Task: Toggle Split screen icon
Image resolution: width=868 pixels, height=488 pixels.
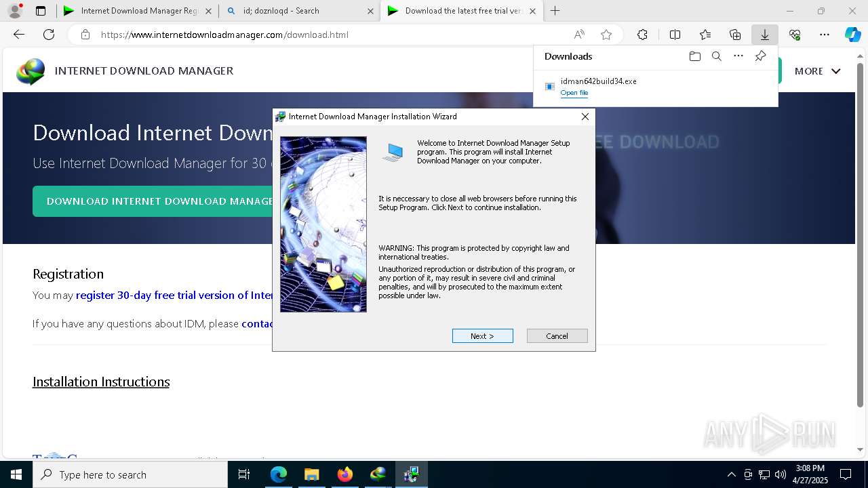Action: coord(675,35)
